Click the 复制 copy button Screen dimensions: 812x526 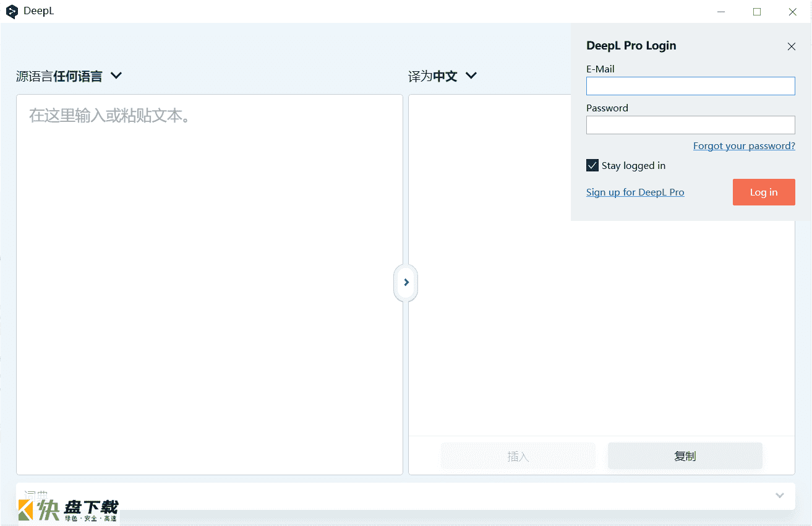point(685,456)
